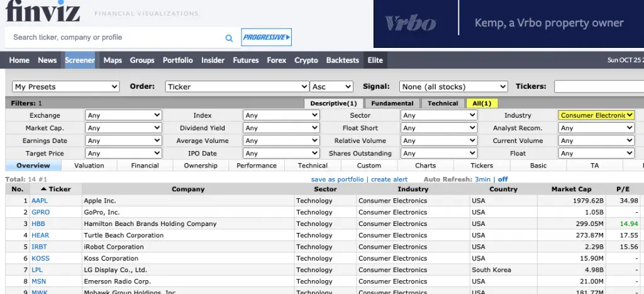Screen dimensions: 644x294
Task: Select the Ownership view tab
Action: (x=201, y=166)
